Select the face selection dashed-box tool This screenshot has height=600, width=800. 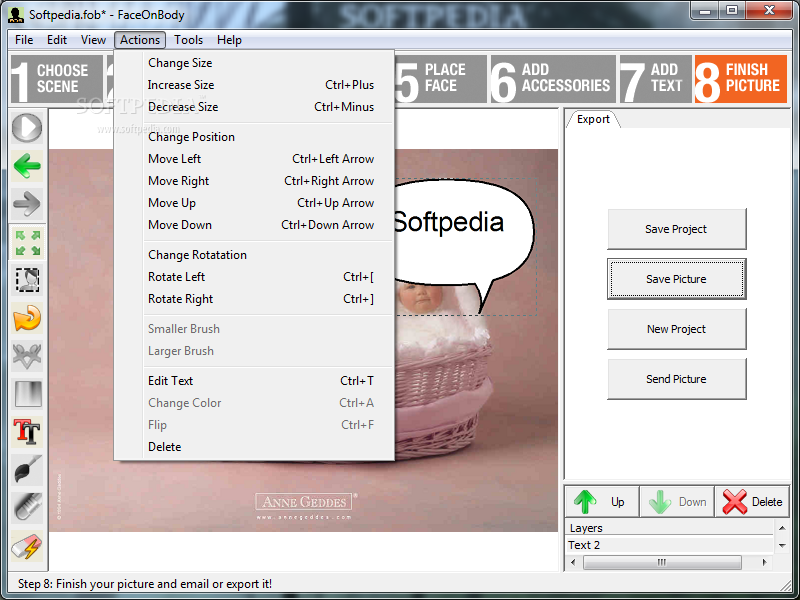click(x=27, y=280)
